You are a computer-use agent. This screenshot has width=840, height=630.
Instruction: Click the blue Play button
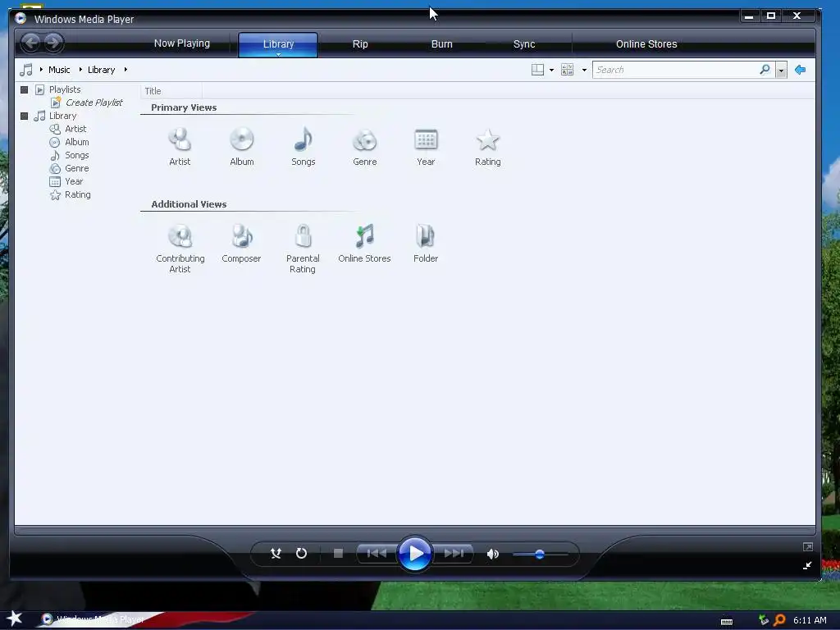415,554
